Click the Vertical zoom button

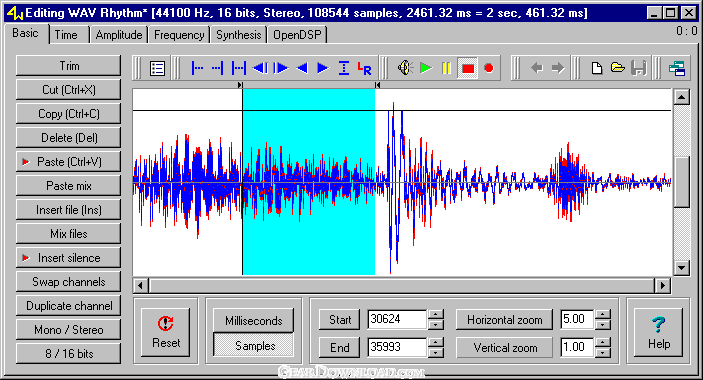(x=504, y=347)
